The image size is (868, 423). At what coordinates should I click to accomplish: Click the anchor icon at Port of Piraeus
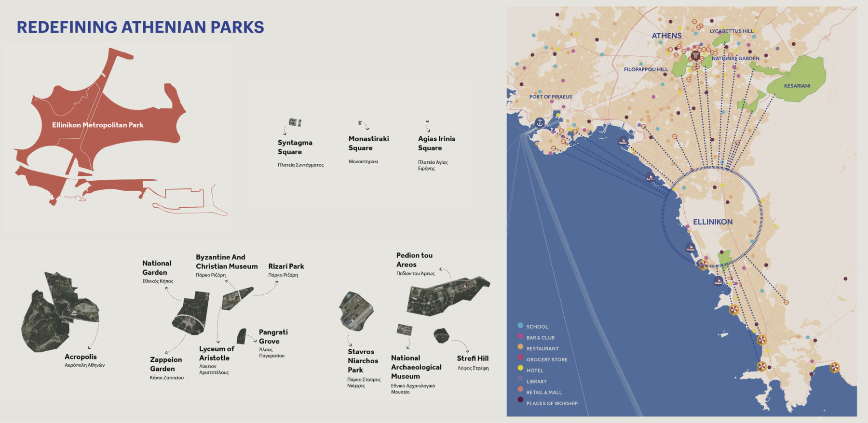coord(540,123)
